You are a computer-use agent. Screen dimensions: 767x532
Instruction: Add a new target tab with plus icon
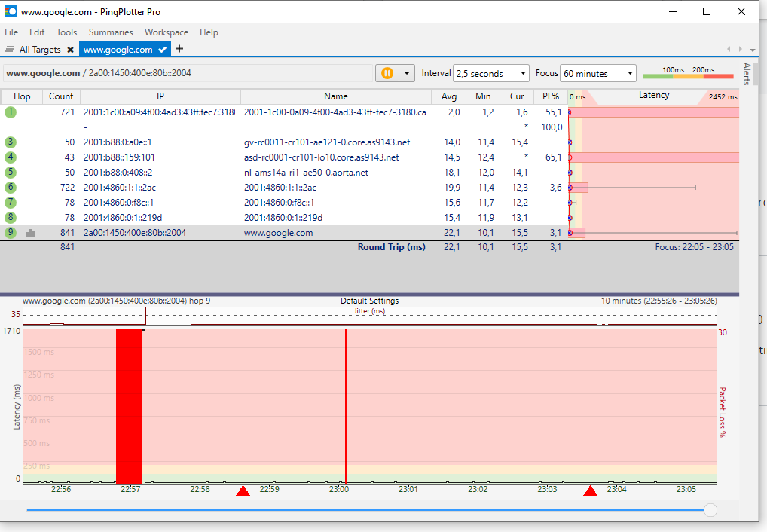point(179,50)
